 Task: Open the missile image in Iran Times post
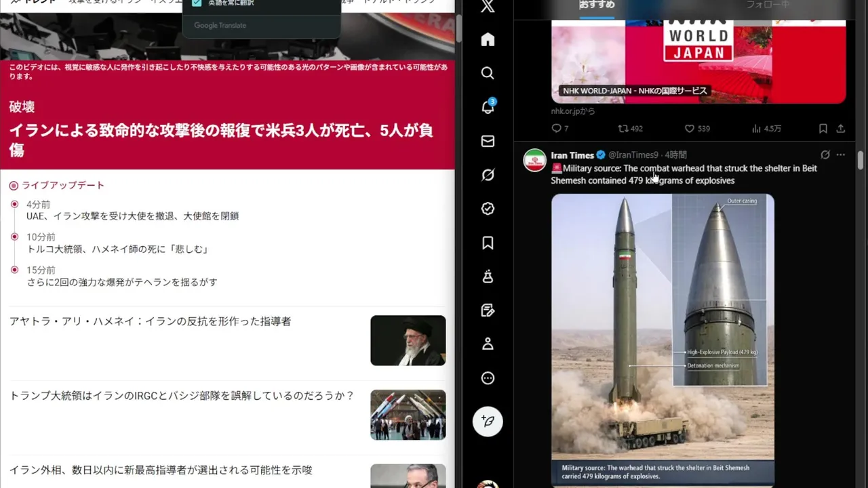[663, 339]
